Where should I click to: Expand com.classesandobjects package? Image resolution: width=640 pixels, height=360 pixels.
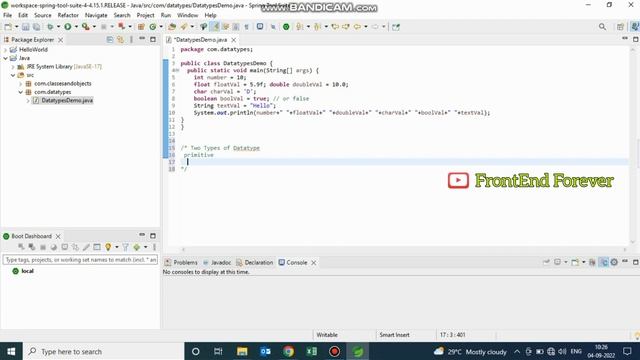coord(20,84)
